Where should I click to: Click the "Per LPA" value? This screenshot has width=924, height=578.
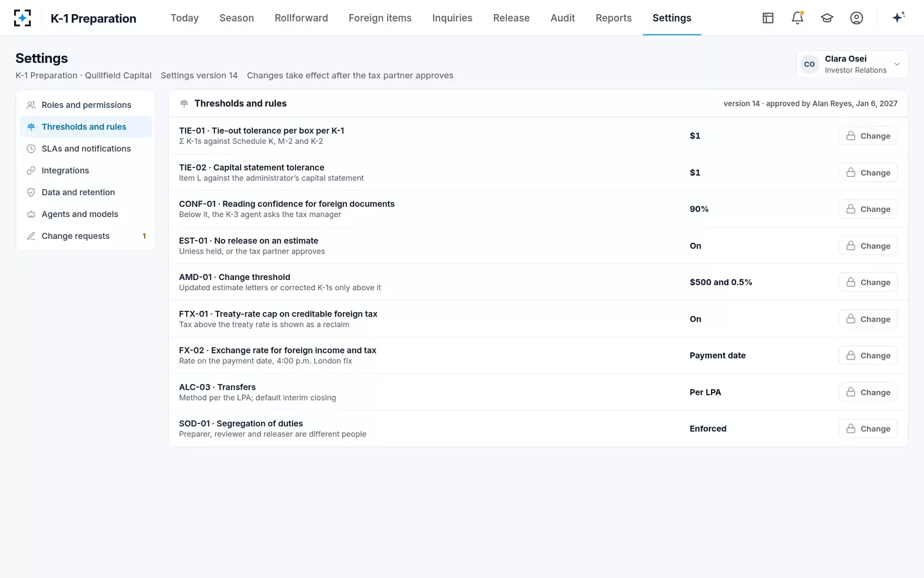pyautogui.click(x=705, y=392)
